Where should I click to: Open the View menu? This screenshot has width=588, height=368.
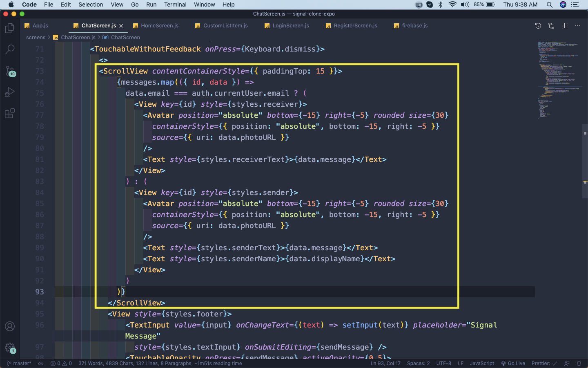(117, 4)
